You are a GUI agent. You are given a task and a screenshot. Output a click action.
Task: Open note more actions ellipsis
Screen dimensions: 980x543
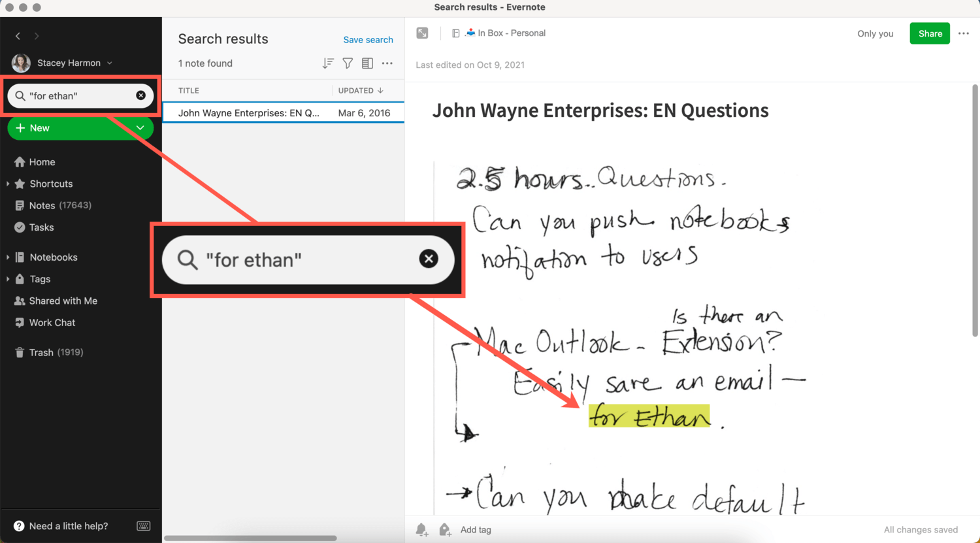click(964, 33)
